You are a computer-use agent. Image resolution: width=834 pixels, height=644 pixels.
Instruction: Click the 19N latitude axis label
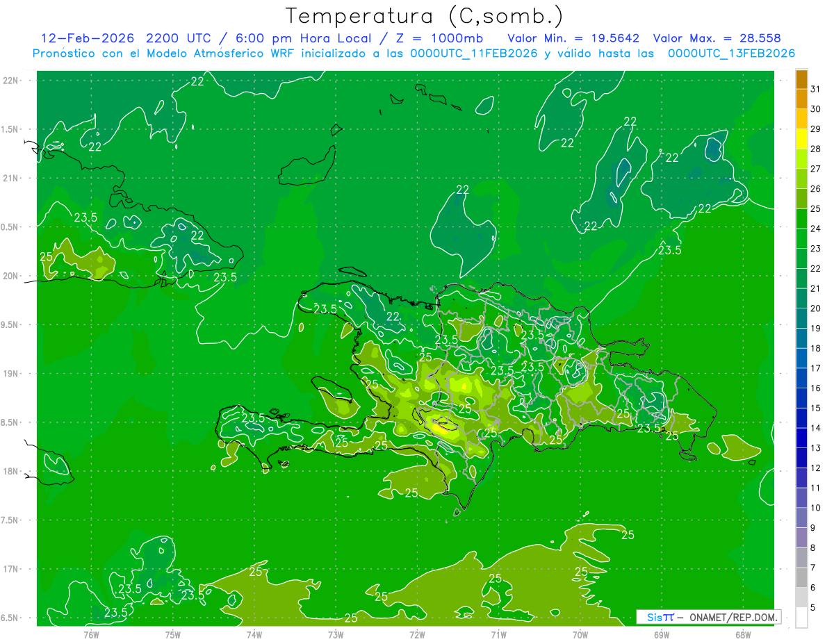click(x=11, y=374)
